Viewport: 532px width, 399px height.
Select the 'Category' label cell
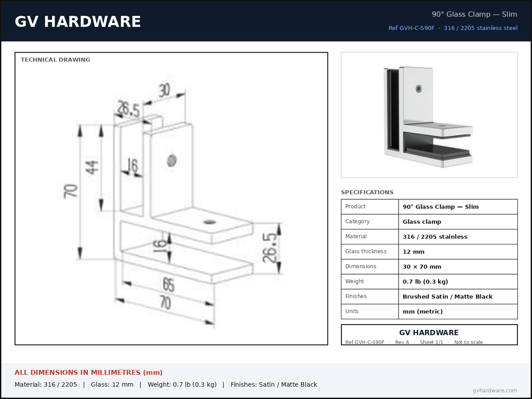pos(370,222)
